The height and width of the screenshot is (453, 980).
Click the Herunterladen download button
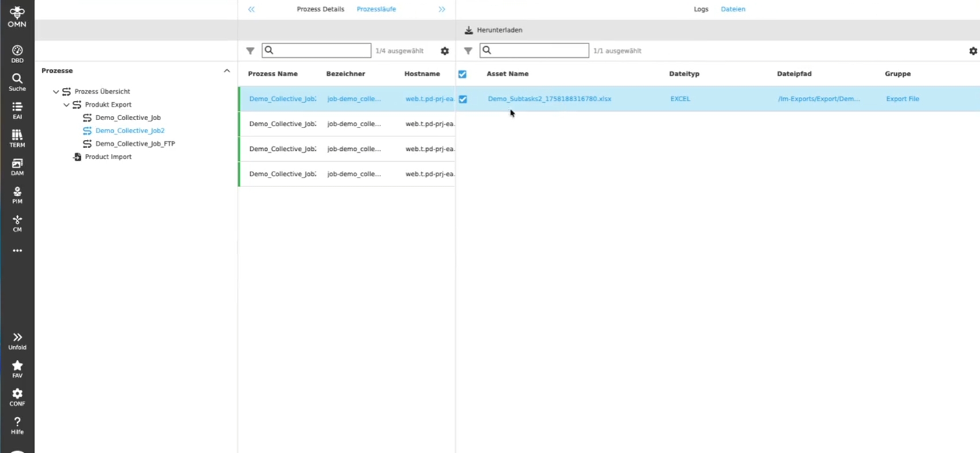[x=493, y=30]
